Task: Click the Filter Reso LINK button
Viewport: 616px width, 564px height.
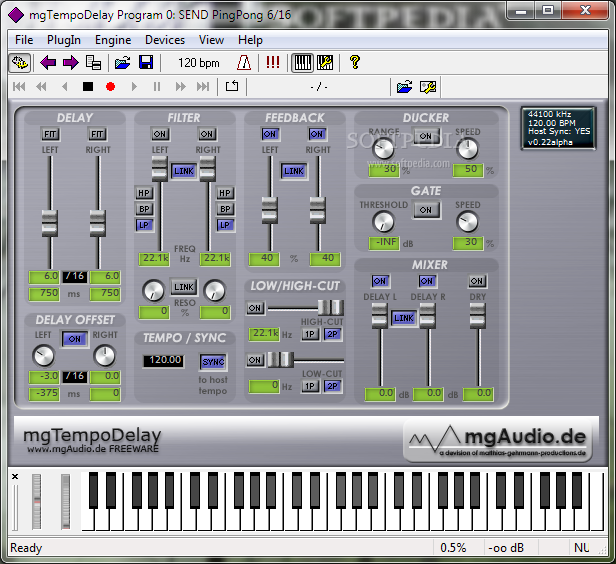Action: point(184,287)
